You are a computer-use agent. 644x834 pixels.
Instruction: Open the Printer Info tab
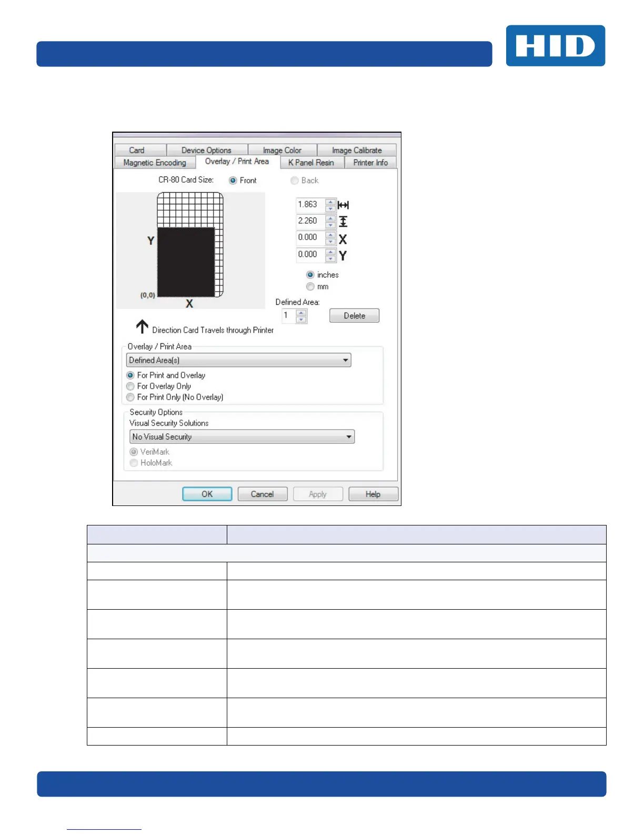point(370,163)
